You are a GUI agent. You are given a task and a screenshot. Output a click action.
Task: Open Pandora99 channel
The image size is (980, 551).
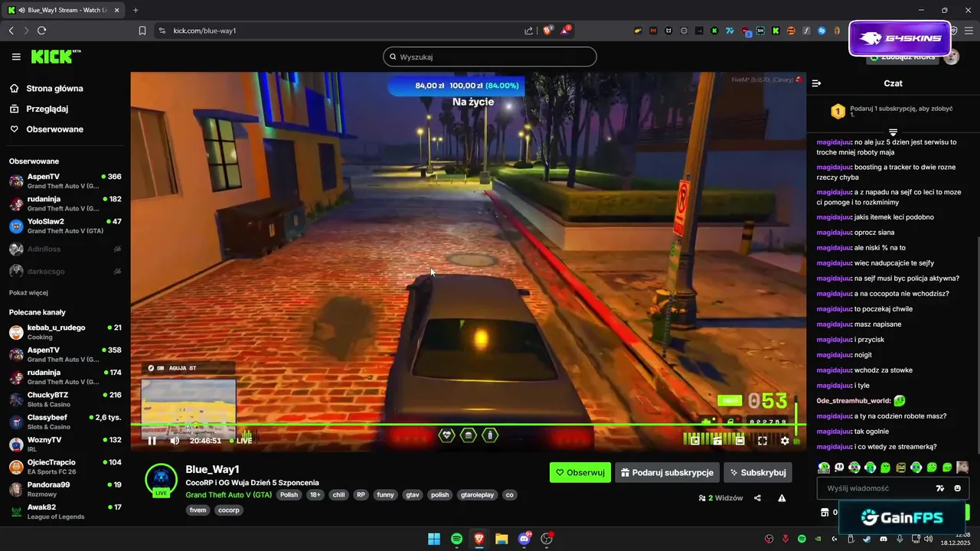pos(65,489)
